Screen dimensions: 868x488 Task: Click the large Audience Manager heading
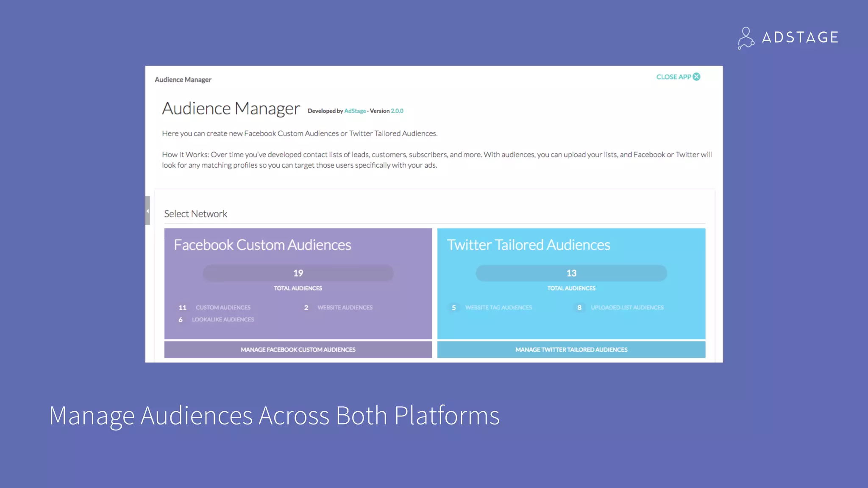[x=231, y=108]
